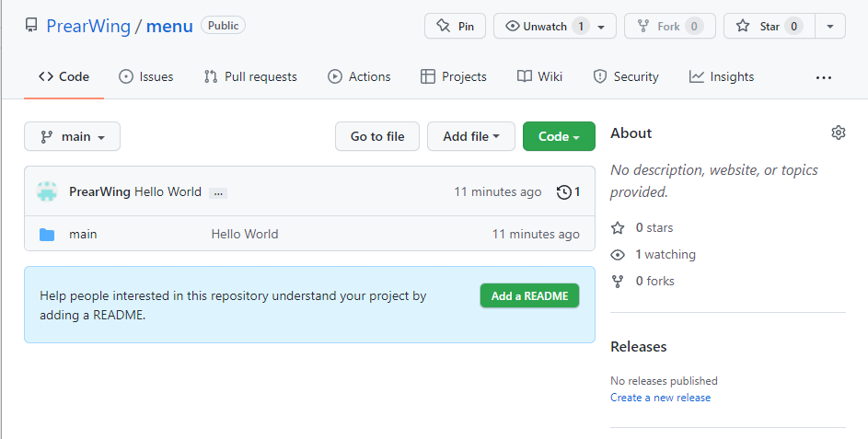Click the 1 watching link in About
This screenshot has height=439, width=868.
coord(654,254)
